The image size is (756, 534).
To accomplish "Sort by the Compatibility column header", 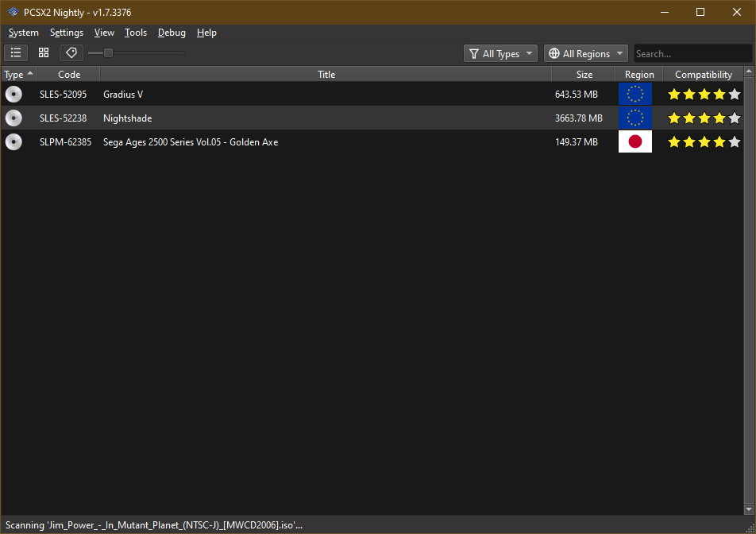I will [704, 74].
